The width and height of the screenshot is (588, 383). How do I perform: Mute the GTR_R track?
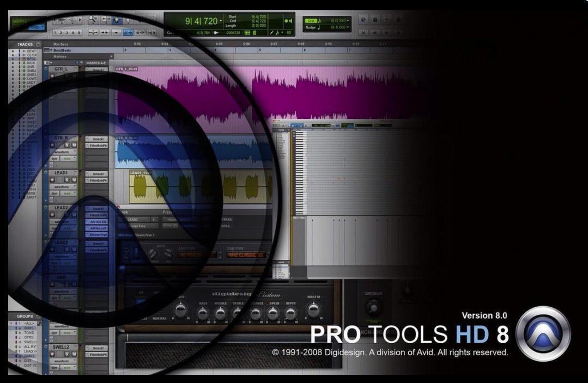(74, 145)
